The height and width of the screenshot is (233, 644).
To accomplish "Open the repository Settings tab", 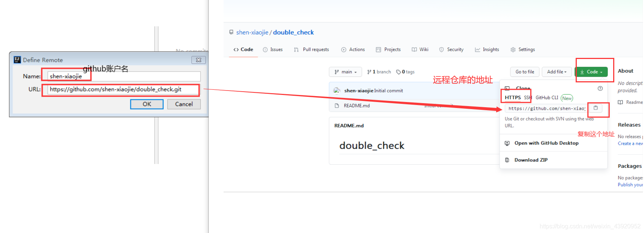I will point(523,49).
